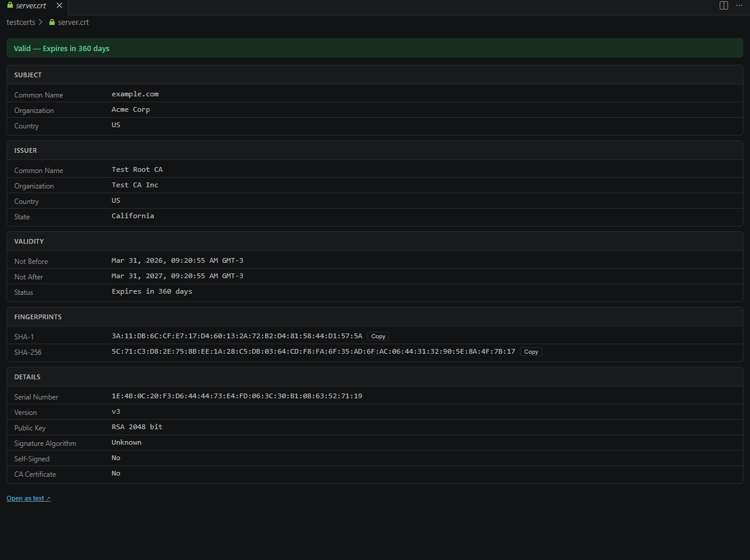This screenshot has height=560, width=750.
Task: Open certificate as text link
Action: pyautogui.click(x=29, y=498)
